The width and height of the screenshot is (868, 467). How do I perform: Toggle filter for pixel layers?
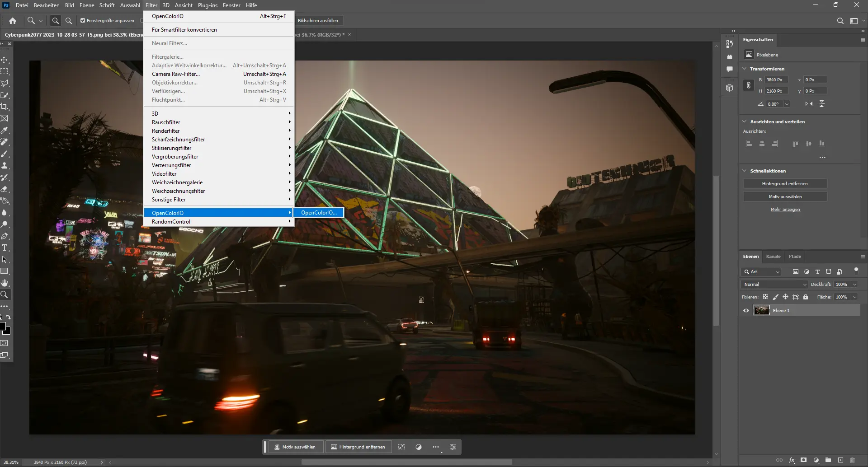pyautogui.click(x=796, y=271)
